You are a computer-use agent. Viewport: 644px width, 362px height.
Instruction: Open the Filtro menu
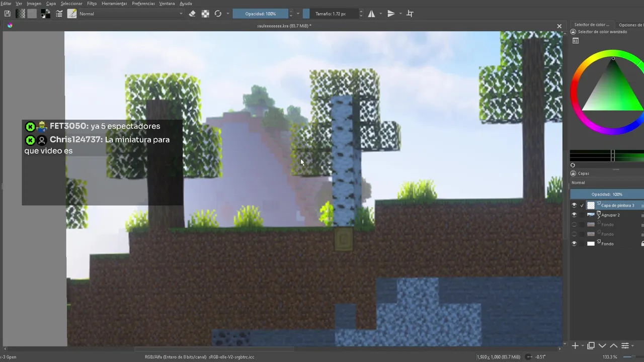92,4
